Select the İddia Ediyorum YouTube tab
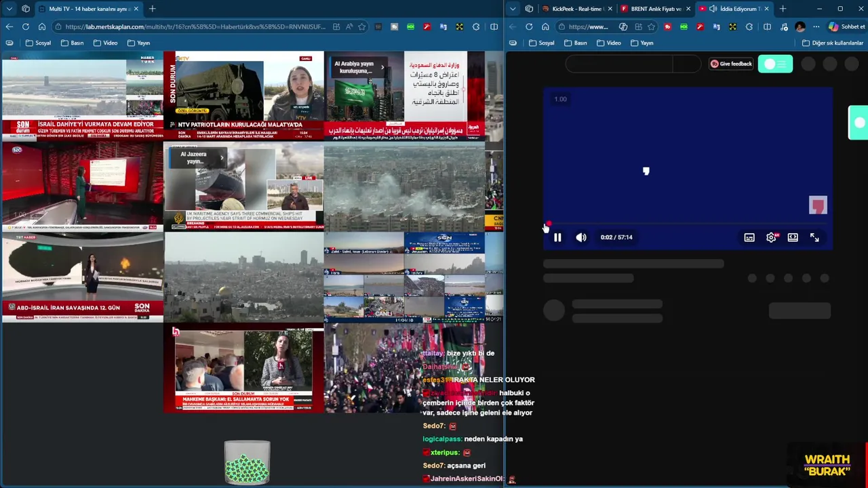Image resolution: width=868 pixels, height=488 pixels. coord(735,9)
